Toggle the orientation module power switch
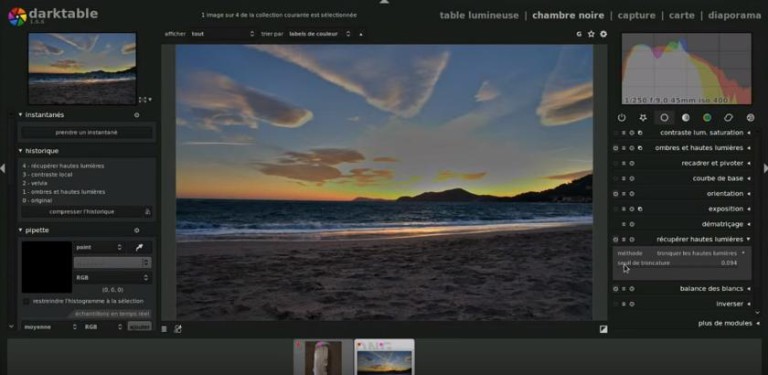This screenshot has height=375, width=768. point(616,194)
